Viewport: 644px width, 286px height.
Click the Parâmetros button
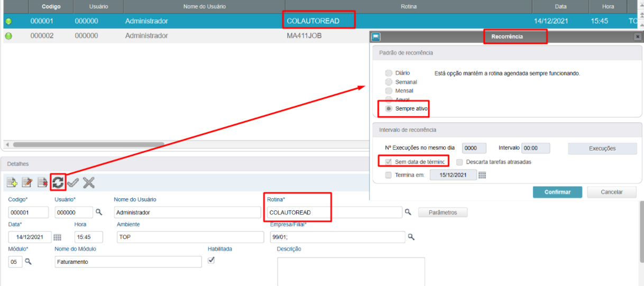pos(443,213)
